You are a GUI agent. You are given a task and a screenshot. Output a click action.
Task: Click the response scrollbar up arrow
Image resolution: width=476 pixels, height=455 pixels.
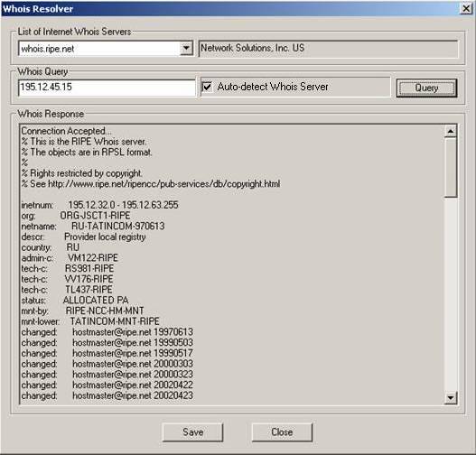click(x=451, y=131)
